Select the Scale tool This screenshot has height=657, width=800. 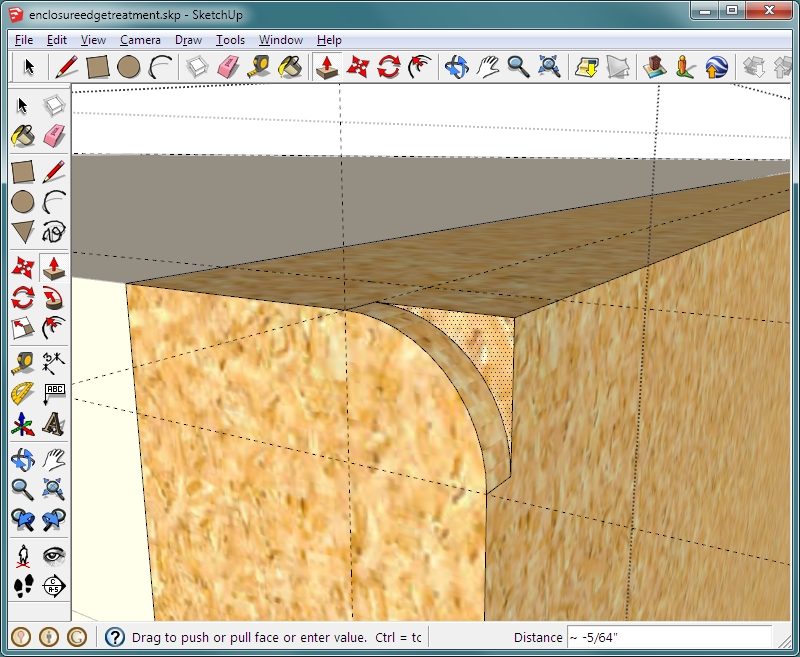[22, 328]
